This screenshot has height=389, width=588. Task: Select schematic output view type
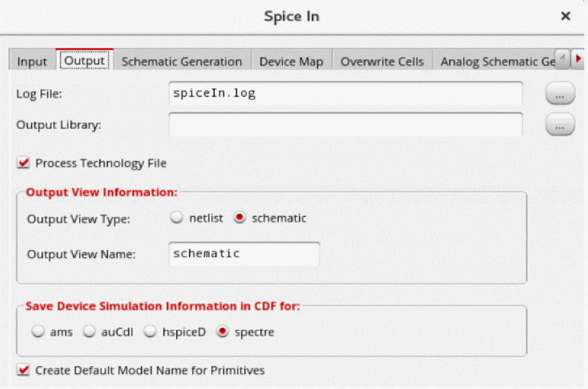(239, 218)
